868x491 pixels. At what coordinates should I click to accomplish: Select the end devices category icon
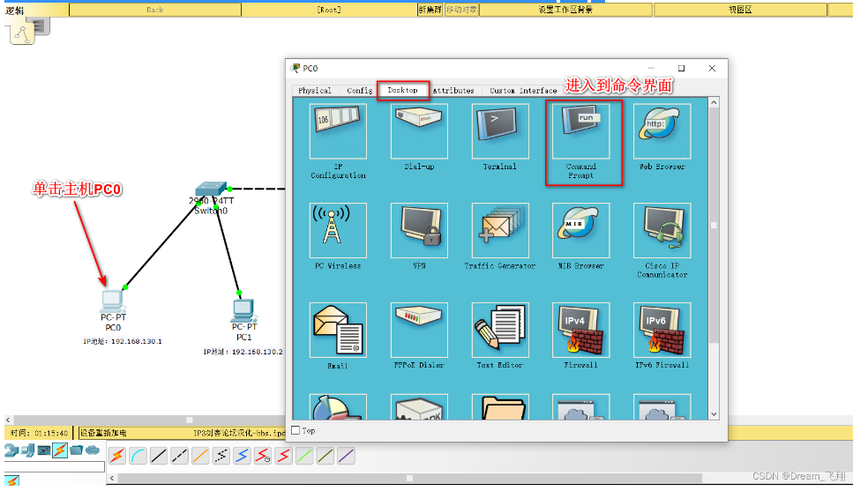tap(27, 450)
